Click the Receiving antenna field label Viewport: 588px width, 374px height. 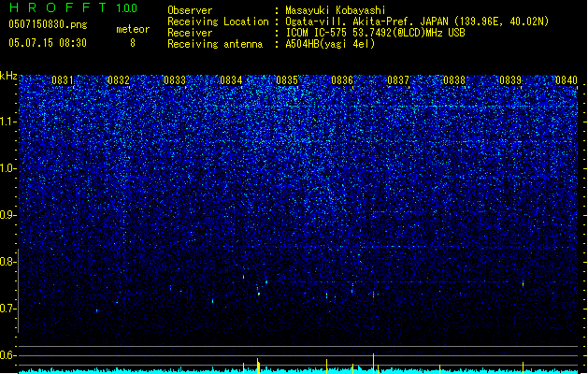click(215, 44)
